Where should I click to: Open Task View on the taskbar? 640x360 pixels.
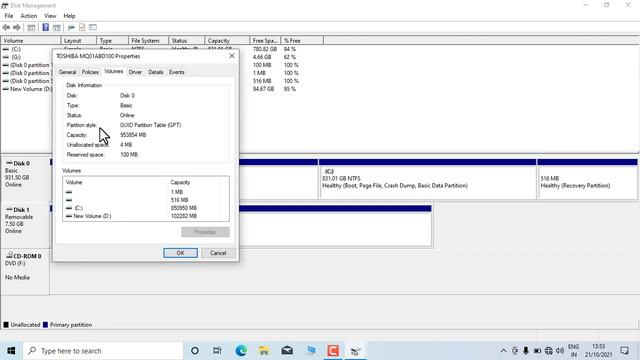click(x=217, y=351)
